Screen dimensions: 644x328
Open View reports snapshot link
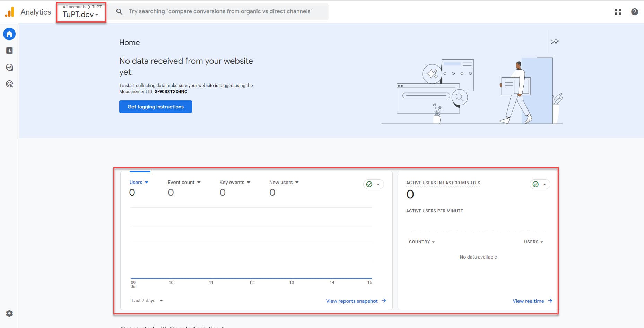356,301
